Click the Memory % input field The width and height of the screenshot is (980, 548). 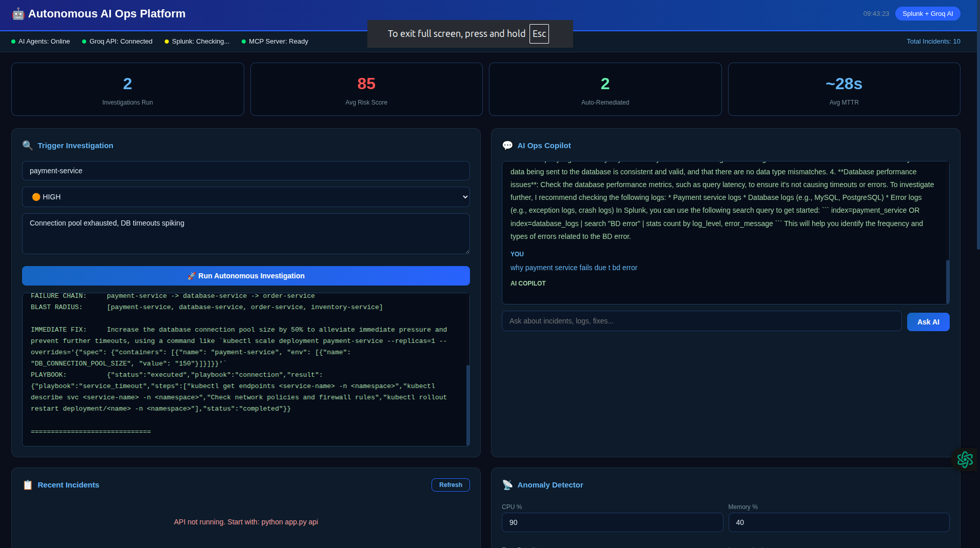839,522
